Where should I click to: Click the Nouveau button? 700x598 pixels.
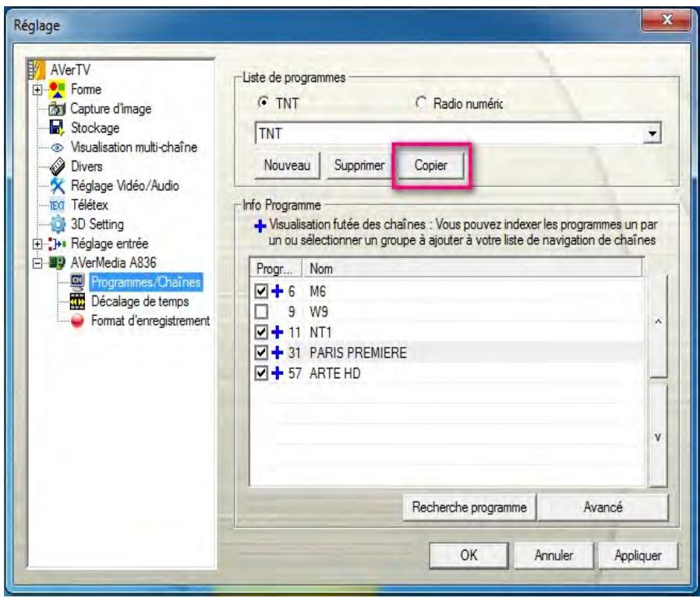click(287, 165)
